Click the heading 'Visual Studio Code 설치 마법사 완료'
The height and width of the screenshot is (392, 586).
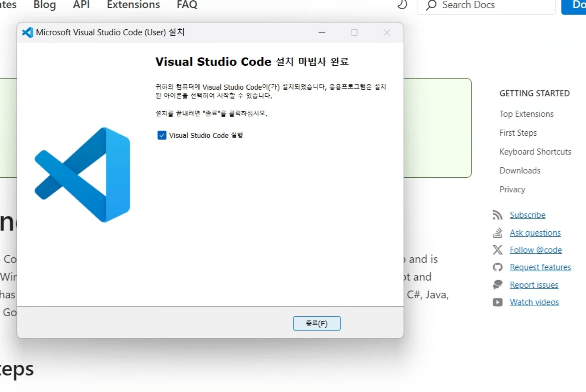pos(252,62)
